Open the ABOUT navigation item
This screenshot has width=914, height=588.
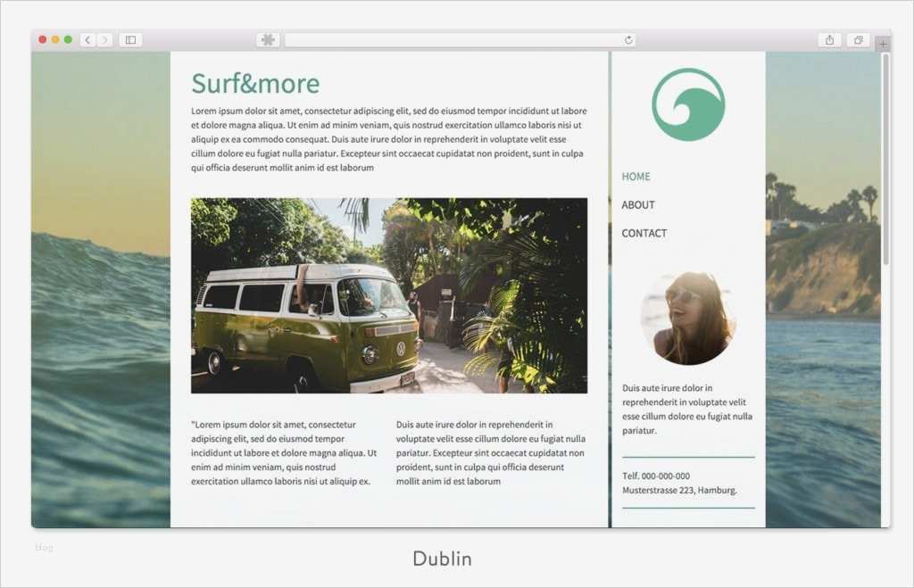coord(638,205)
